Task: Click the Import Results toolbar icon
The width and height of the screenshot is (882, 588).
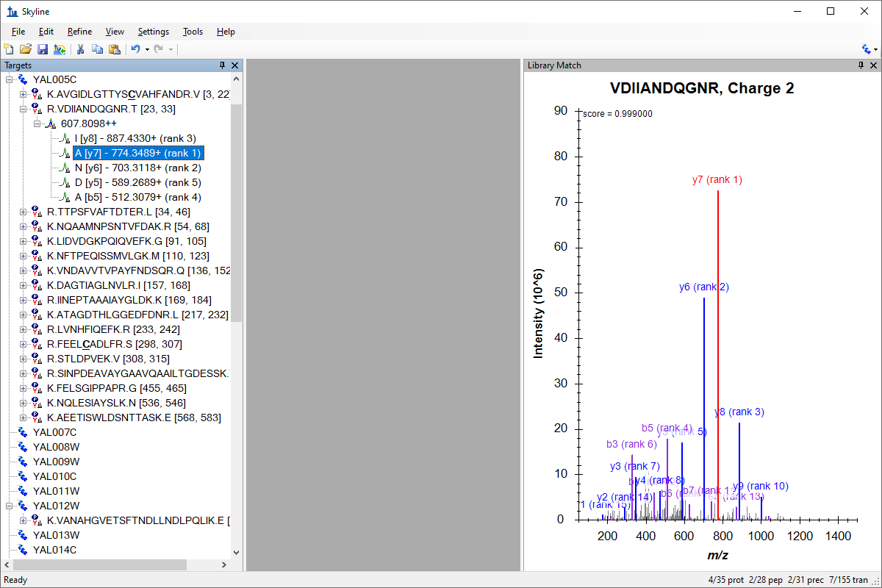Action: coord(60,49)
